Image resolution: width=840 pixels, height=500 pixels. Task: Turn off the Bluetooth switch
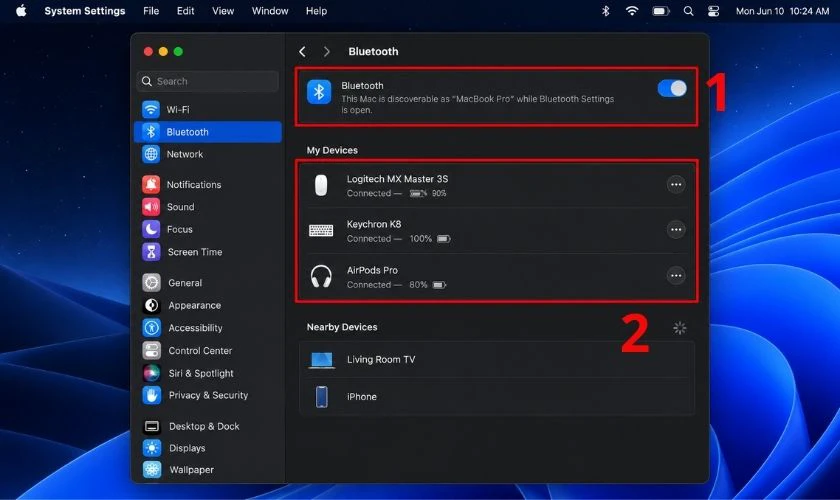(x=672, y=88)
